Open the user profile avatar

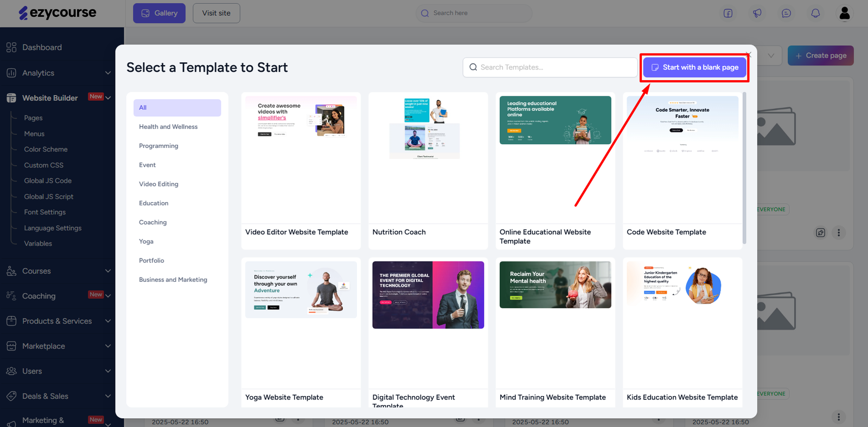click(845, 13)
